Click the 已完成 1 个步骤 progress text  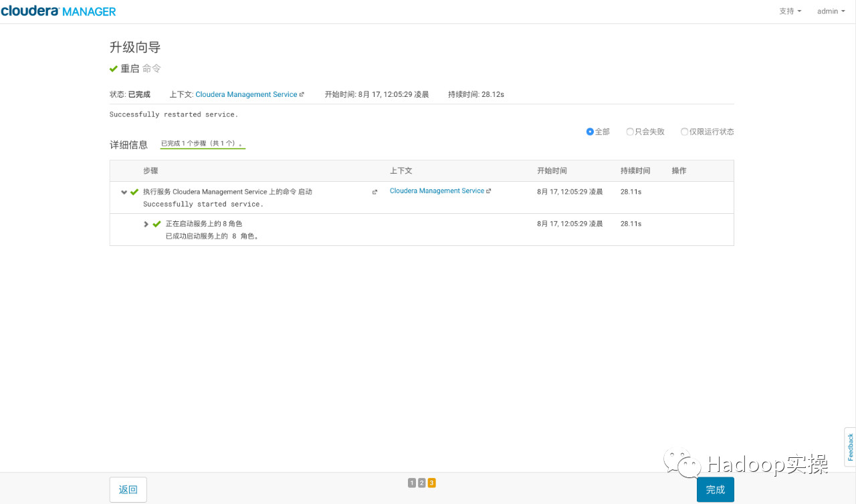tap(203, 144)
